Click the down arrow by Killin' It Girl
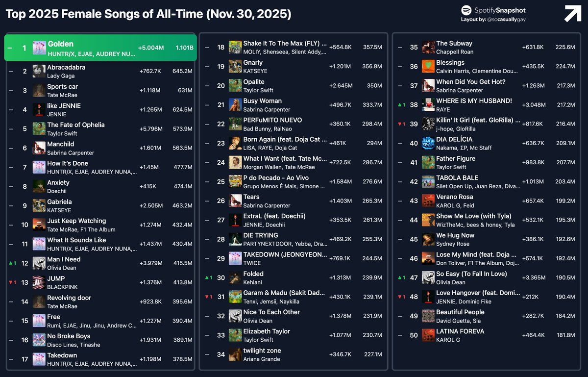 (x=401, y=124)
